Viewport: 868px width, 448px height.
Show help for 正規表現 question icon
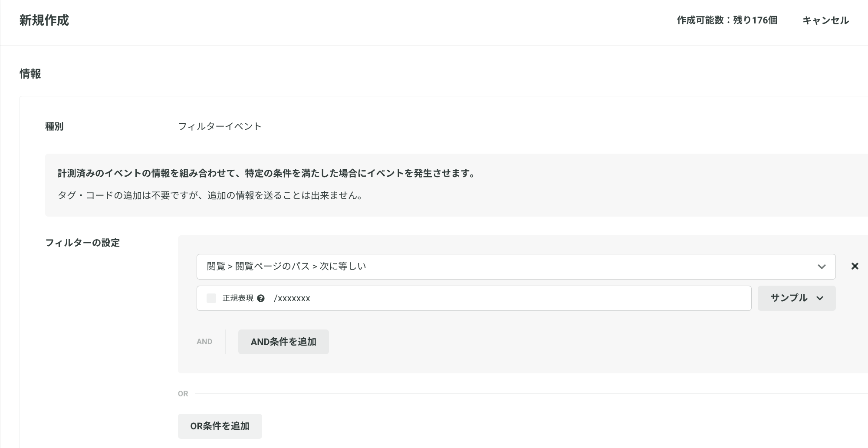261,298
